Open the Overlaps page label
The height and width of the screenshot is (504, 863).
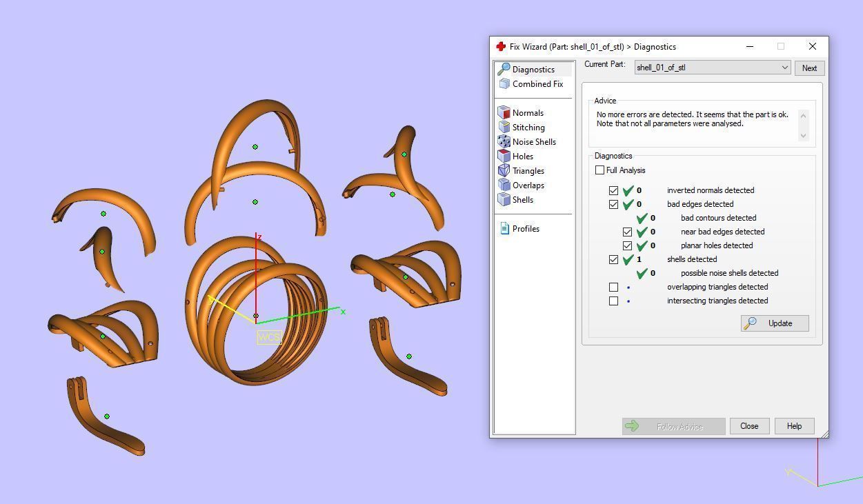(x=528, y=185)
